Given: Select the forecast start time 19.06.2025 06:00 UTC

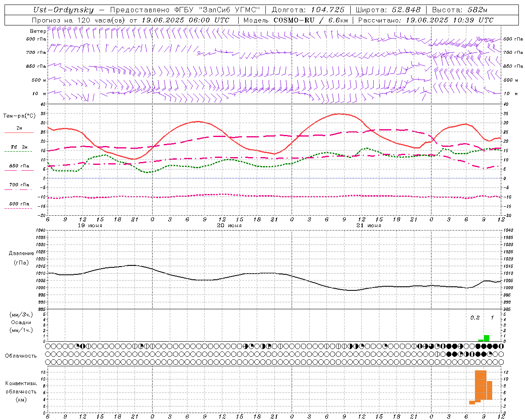Looking at the screenshot, I should click(x=185, y=20).
